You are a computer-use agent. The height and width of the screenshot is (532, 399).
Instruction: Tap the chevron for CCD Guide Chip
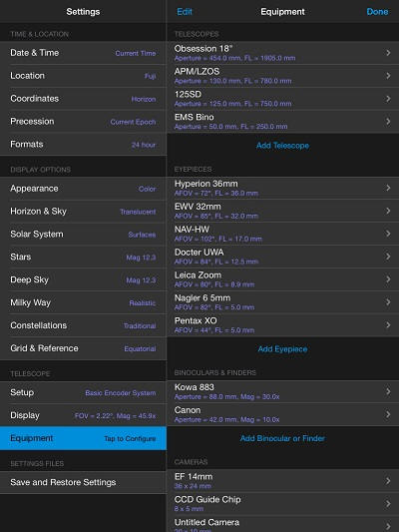[388, 504]
